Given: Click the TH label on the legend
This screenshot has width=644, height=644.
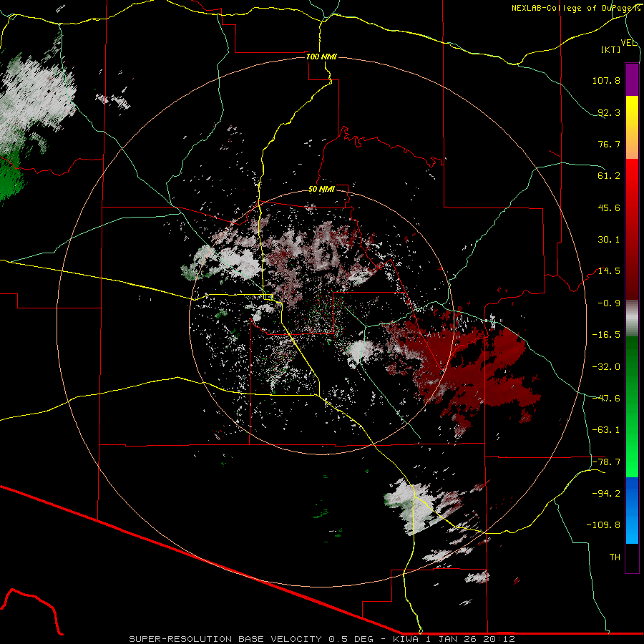Looking at the screenshot, I should (x=615, y=557).
